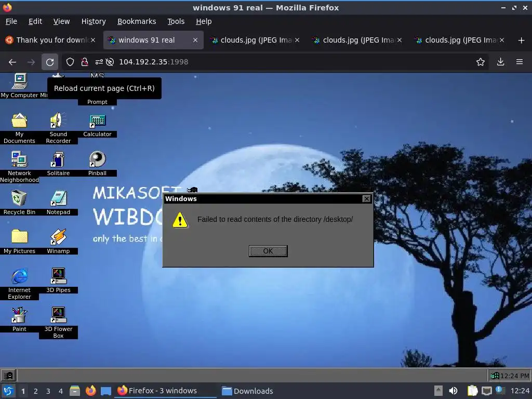Click the show desktop panel icon
The height and width of the screenshot is (399, 532).
pos(106,391)
